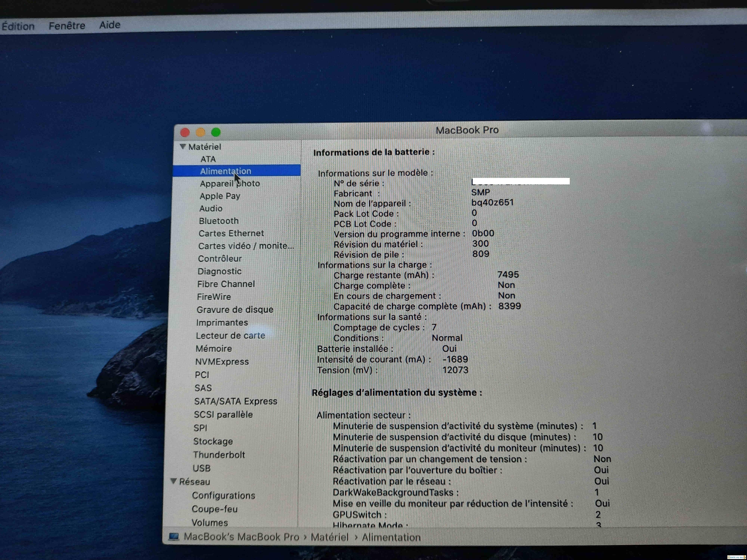
Task: Click the Informations de la batterie heading
Action: 374,152
